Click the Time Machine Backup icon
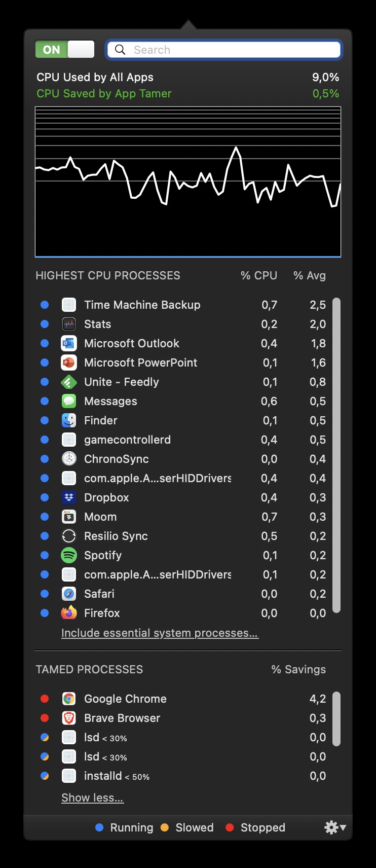This screenshot has height=868, width=376. point(69,305)
